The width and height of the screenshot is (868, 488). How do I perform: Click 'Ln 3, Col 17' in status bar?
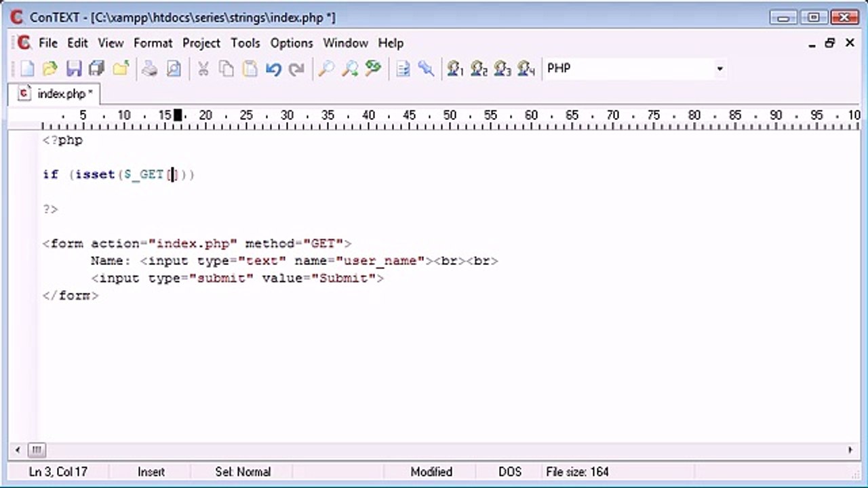point(58,472)
